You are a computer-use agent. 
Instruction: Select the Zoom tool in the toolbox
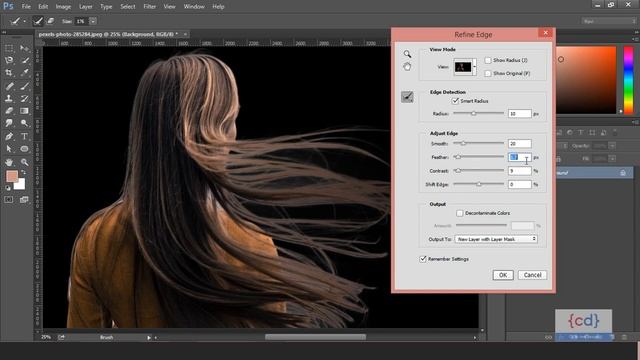click(x=24, y=162)
